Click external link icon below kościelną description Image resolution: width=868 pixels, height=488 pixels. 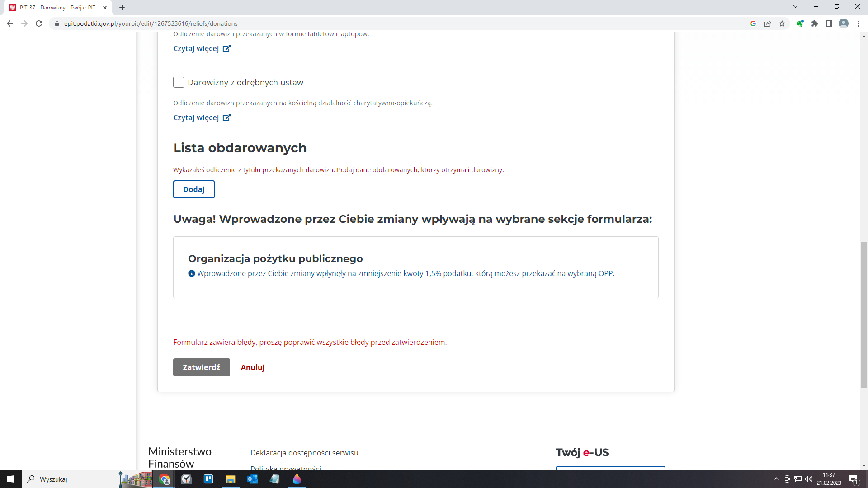click(x=227, y=117)
